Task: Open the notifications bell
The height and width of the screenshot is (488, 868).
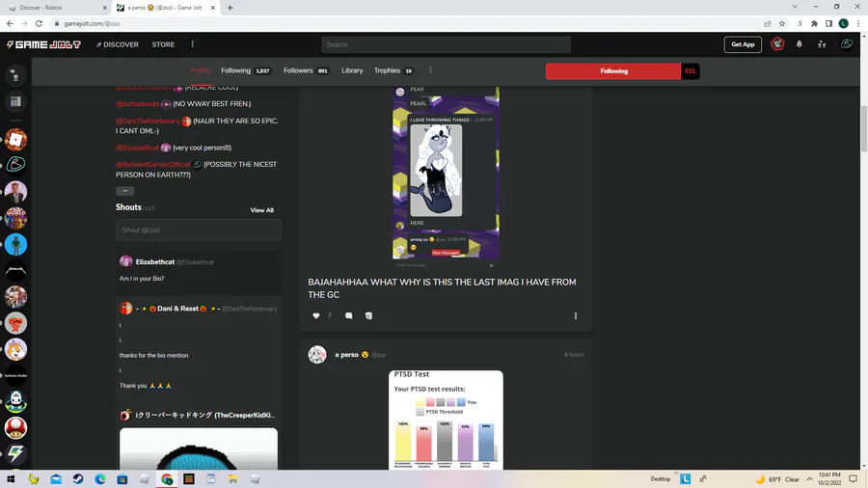Action: pyautogui.click(x=799, y=44)
